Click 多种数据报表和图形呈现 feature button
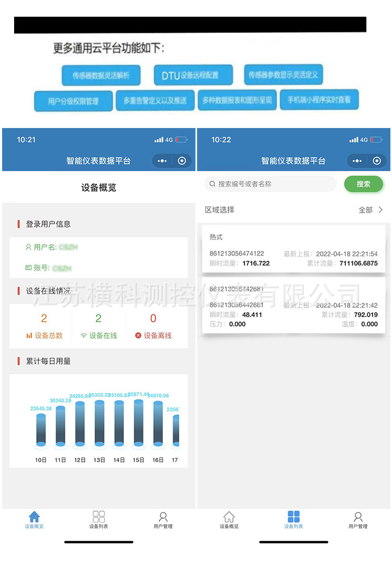This screenshot has width=392, height=581. click(x=237, y=100)
